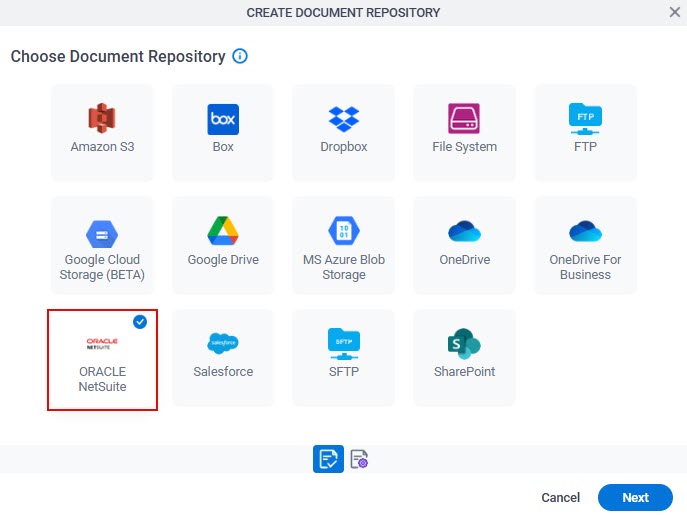The height and width of the screenshot is (515, 687).
Task: Choose the Box repository icon
Action: coord(223,119)
